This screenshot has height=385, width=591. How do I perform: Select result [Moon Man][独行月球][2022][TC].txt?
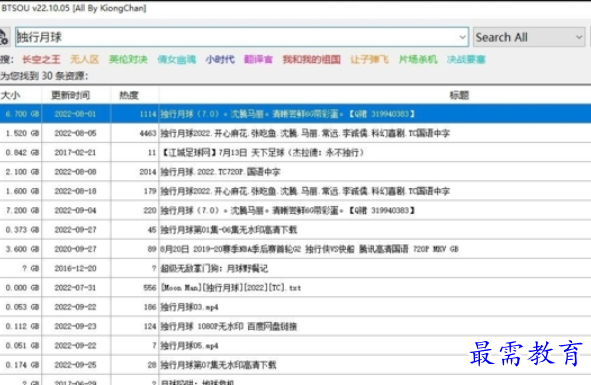[x=296, y=287]
